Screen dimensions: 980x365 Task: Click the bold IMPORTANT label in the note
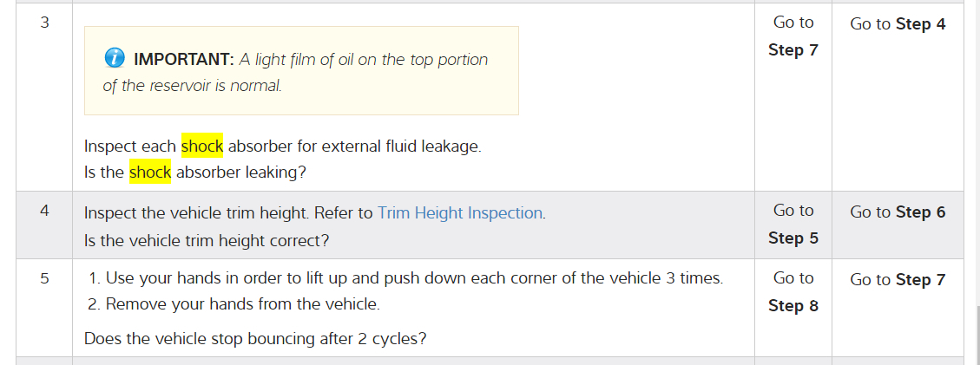[x=184, y=60]
